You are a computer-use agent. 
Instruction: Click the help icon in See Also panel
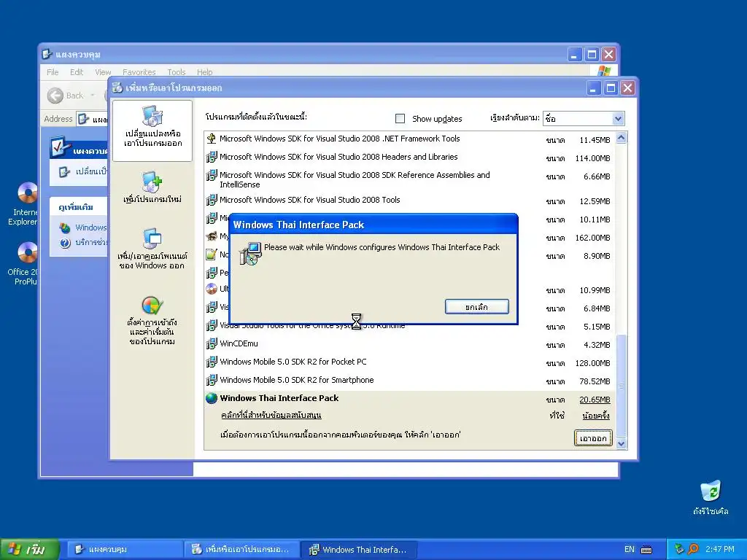(65, 243)
